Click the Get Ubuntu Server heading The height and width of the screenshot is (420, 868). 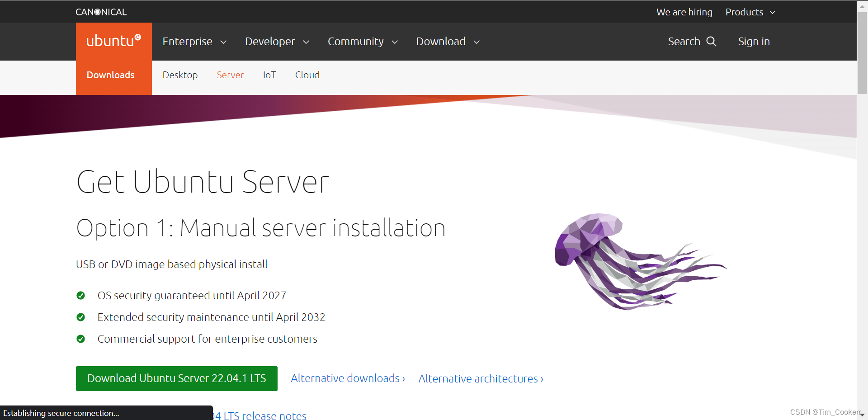[x=203, y=182]
